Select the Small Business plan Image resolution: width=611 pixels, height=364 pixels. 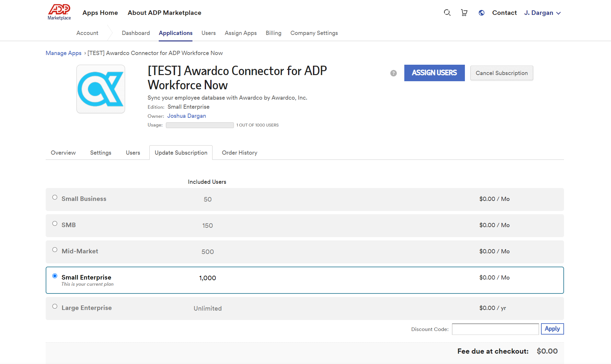click(x=54, y=197)
